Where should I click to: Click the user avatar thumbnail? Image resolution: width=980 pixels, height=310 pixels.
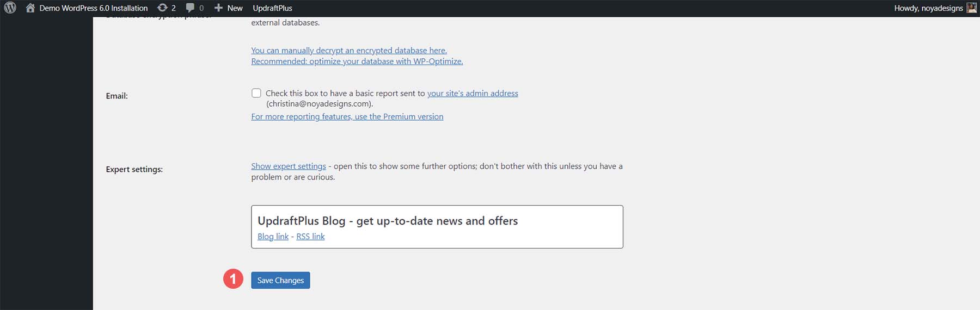[971, 8]
